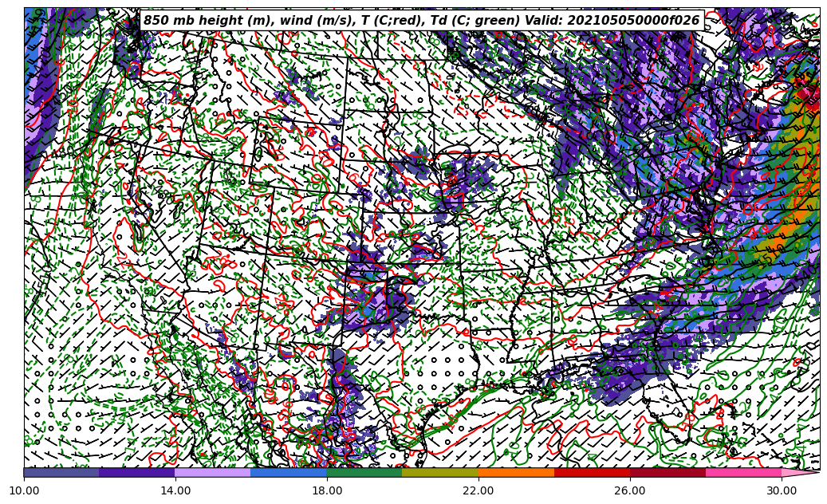
Task: Click the green 18–20 colorbar segment
Action: tap(364, 472)
